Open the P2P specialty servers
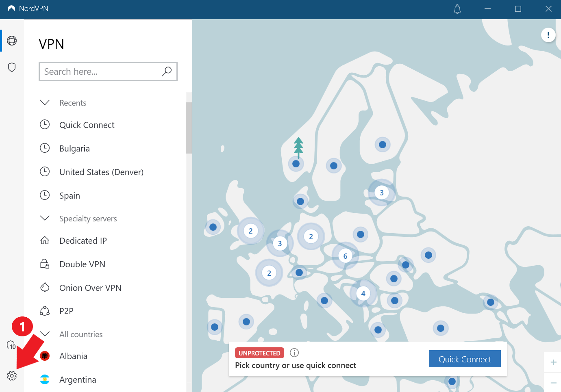This screenshot has width=561, height=392. click(x=67, y=311)
